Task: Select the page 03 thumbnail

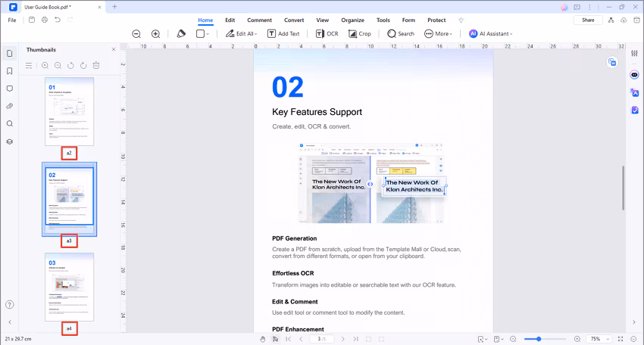Action: [70, 287]
